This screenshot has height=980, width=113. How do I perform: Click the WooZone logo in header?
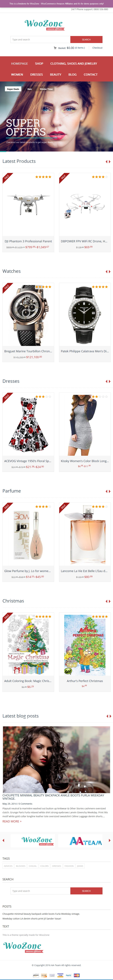(x=44, y=25)
